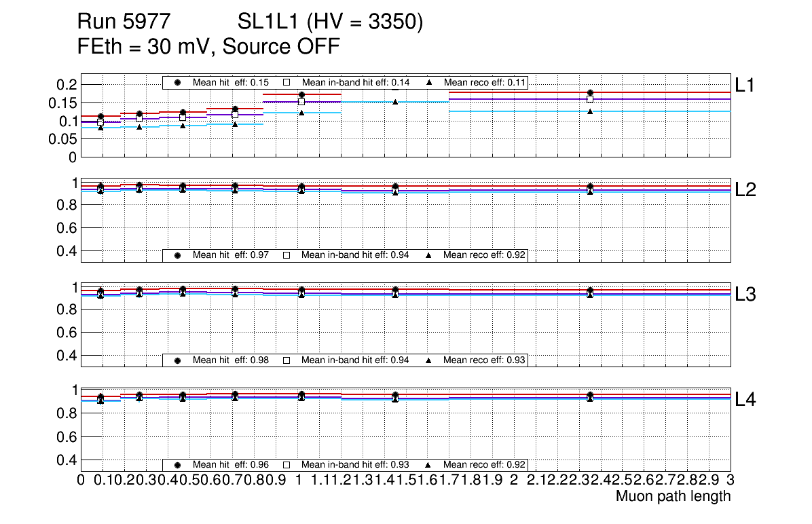812x524 pixels.
Task: Click the filled circle marker in L1 legend
Action: [x=178, y=82]
